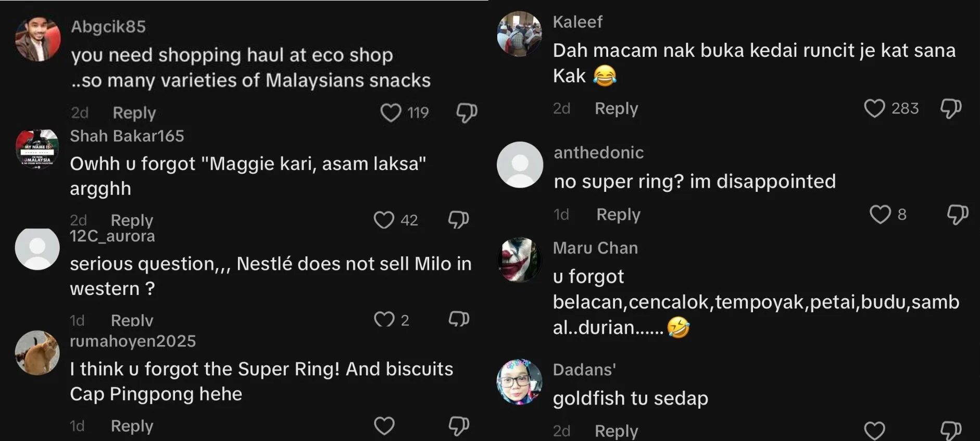Dislike rumahoyen2025's Cap Pingpong comment

(x=459, y=426)
